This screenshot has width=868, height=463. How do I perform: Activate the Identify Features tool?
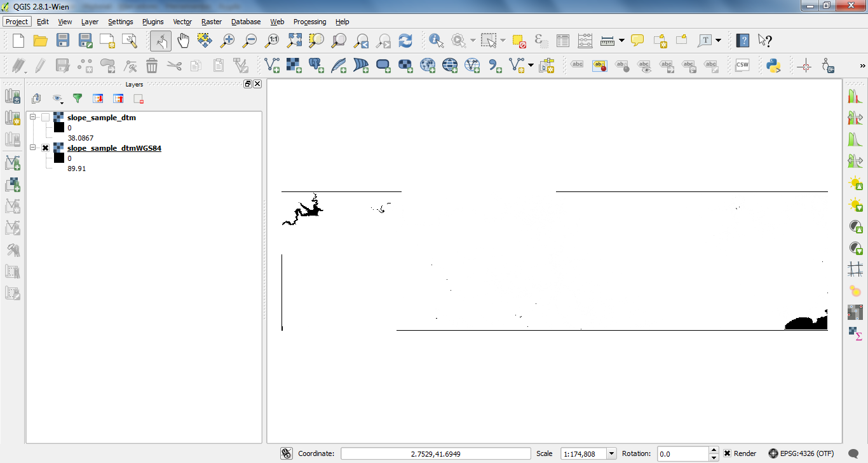437,41
